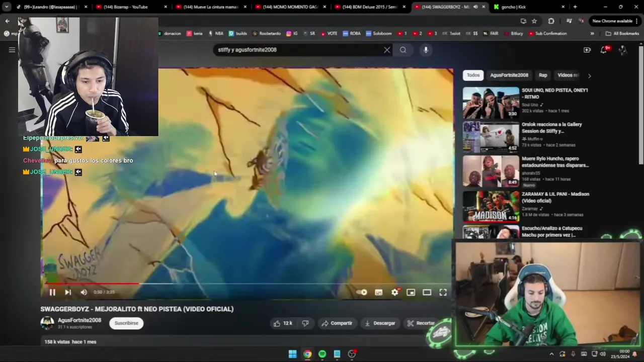Image resolution: width=644 pixels, height=362 pixels.
Task: Expand hidden bookmarks chevron
Action: click(592, 34)
